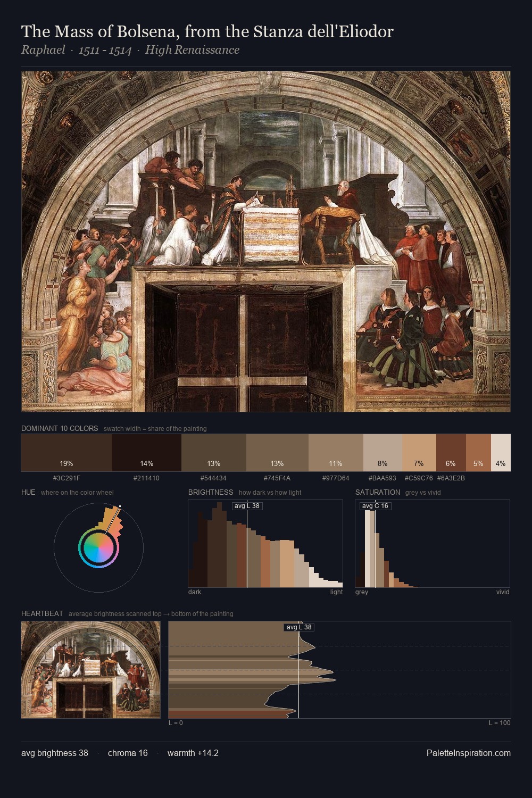Open the small heartbeat painting thumbnail
This screenshot has width=532, height=798.
pyautogui.click(x=90, y=670)
